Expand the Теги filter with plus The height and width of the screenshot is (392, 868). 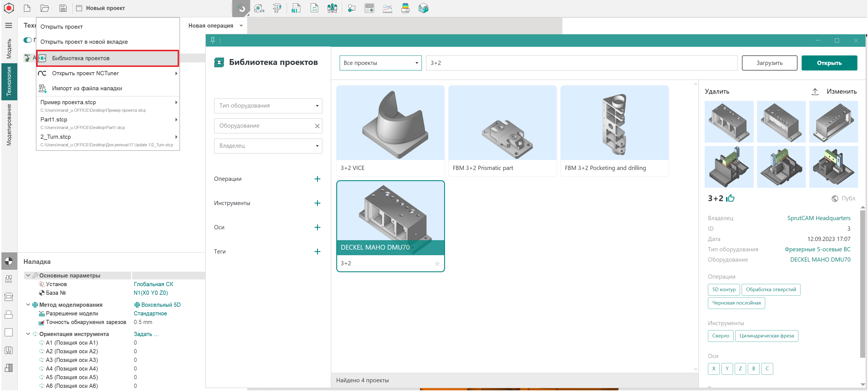point(317,252)
